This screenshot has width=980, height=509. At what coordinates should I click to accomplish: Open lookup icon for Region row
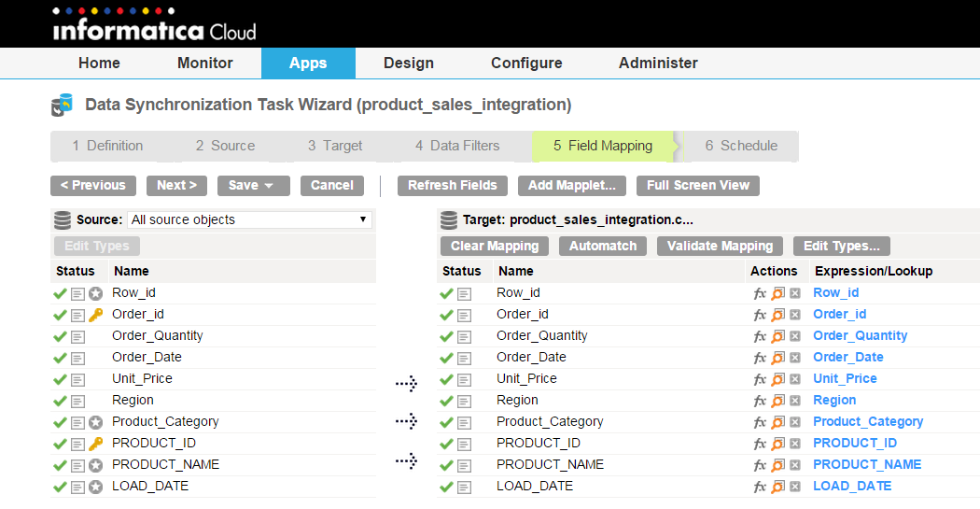click(777, 401)
